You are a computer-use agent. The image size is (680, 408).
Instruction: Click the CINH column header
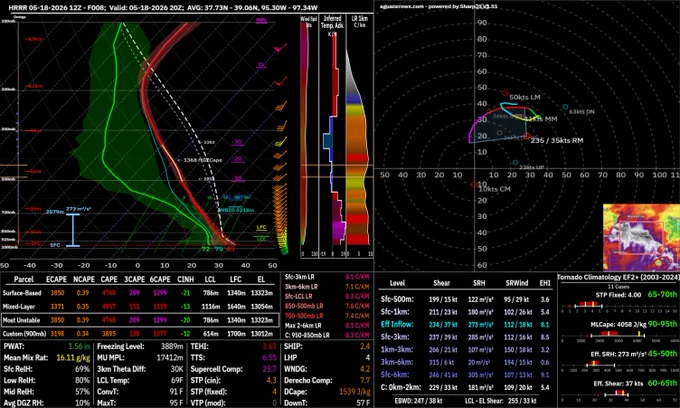click(186, 279)
